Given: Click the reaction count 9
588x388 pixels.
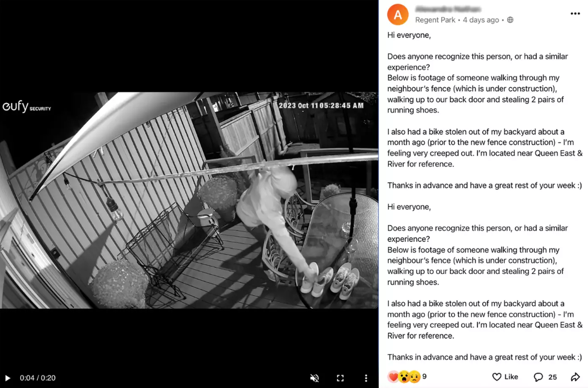Looking at the screenshot, I should click(424, 376).
